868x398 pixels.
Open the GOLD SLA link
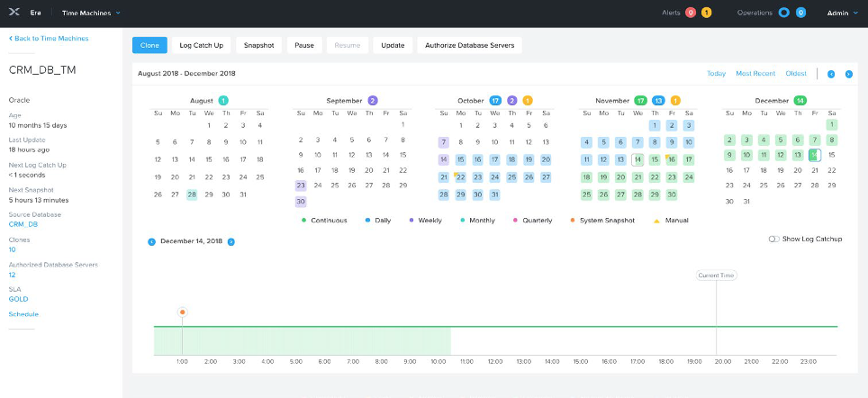tap(18, 299)
